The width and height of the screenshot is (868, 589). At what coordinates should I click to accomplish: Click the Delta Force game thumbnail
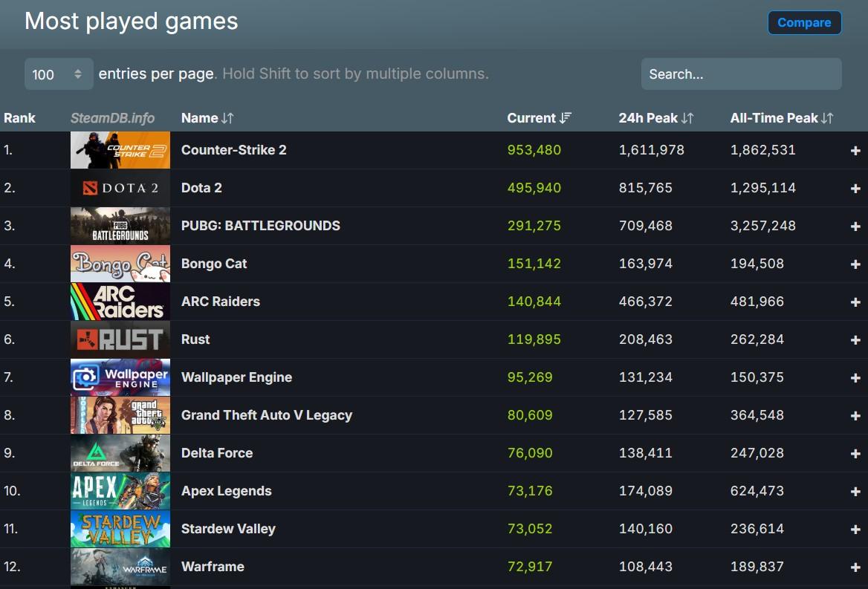point(120,453)
